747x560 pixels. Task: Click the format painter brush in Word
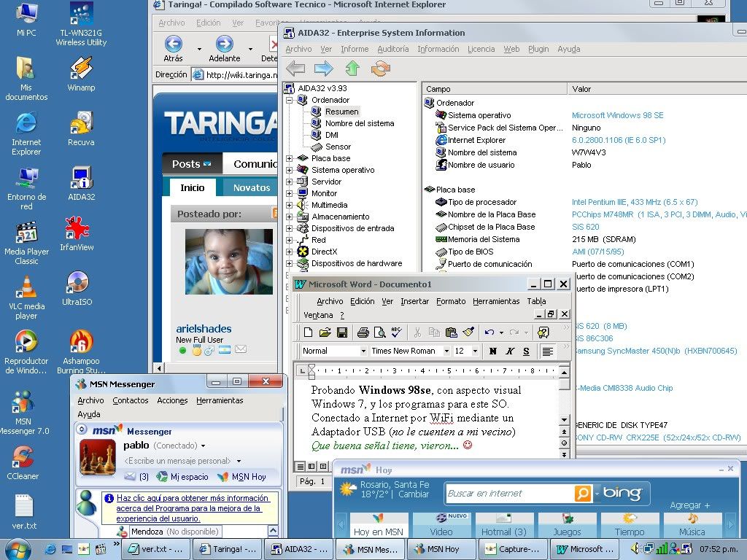click(x=468, y=332)
